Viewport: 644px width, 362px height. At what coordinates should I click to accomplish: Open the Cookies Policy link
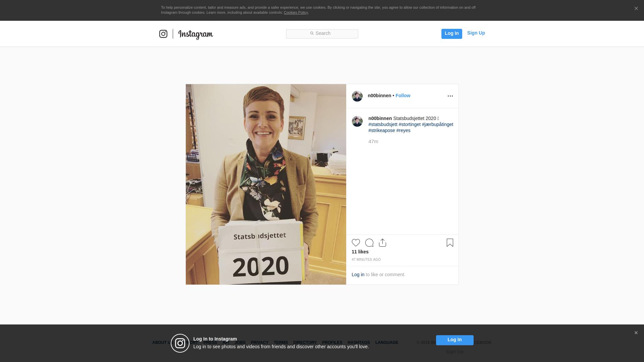[x=296, y=12]
